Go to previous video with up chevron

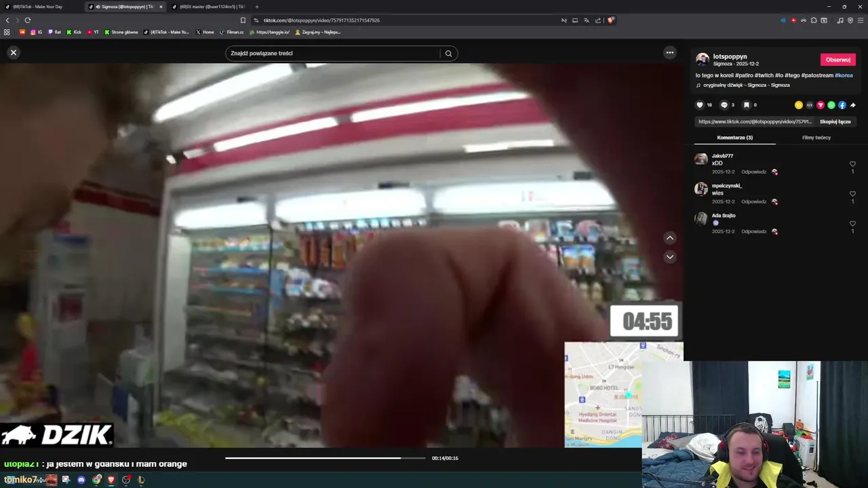670,238
